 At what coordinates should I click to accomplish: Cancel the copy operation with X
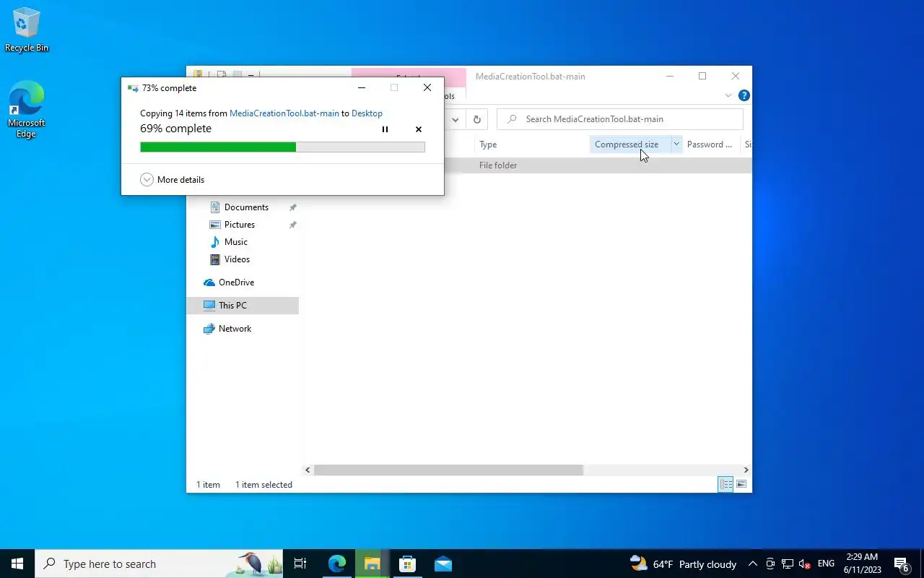pyautogui.click(x=419, y=129)
